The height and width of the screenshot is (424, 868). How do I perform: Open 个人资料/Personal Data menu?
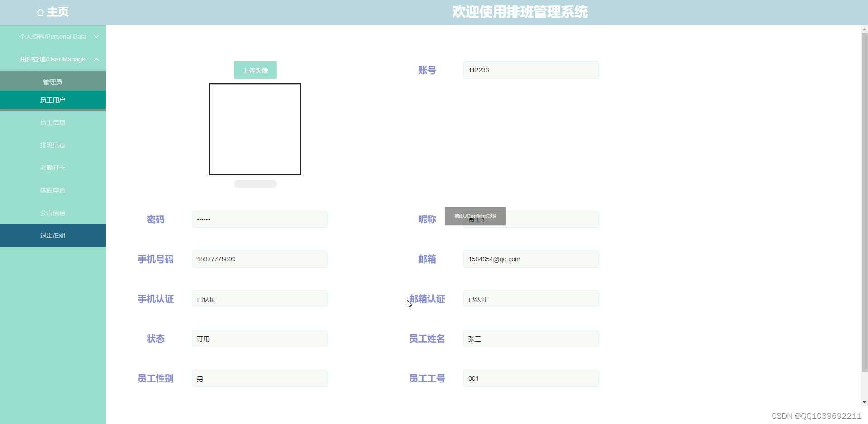(x=53, y=37)
